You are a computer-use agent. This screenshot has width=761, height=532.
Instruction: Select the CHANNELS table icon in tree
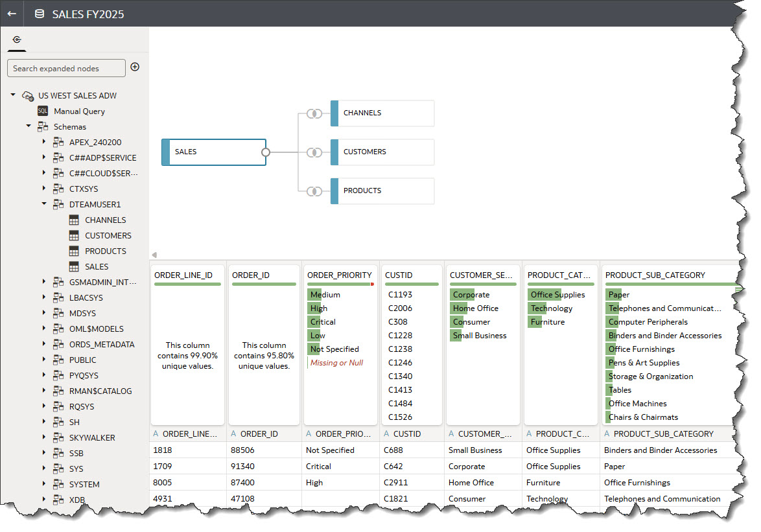point(74,220)
